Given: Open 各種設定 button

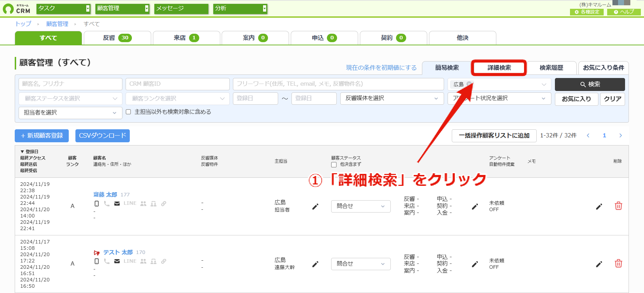Looking at the screenshot, I should [587, 12].
